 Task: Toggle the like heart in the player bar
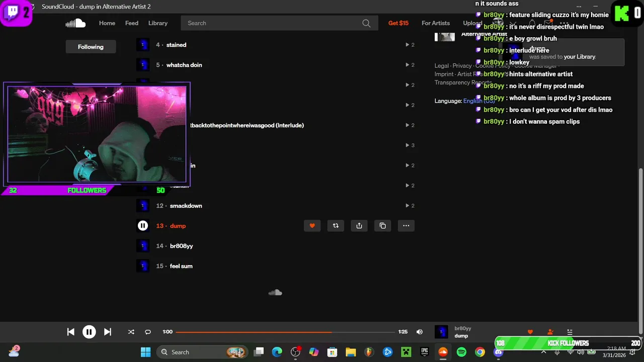(530, 332)
